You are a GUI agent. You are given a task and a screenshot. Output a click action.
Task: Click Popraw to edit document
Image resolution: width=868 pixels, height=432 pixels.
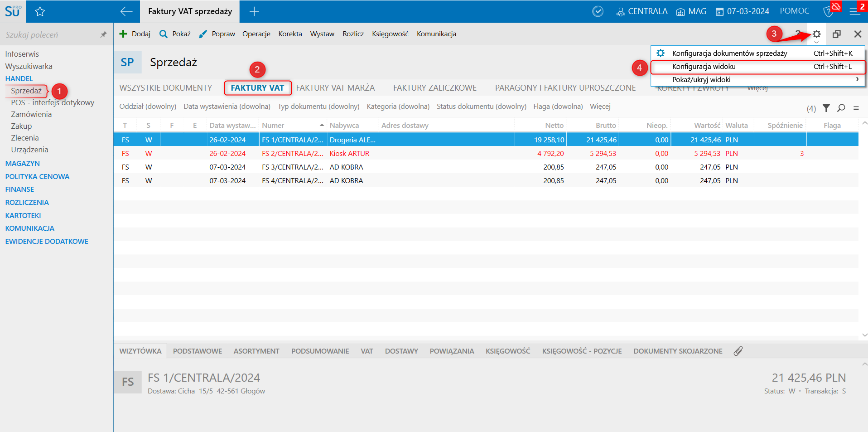click(217, 34)
